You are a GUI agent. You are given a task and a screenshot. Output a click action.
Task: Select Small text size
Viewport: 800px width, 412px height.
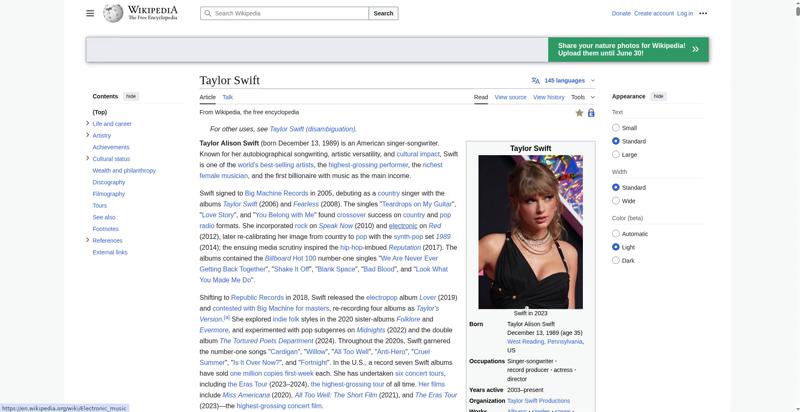click(x=616, y=127)
